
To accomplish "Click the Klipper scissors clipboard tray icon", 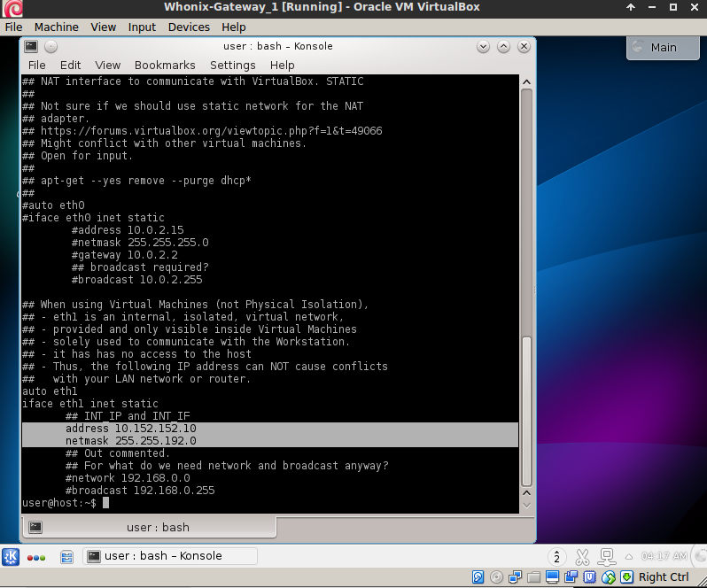I will [x=582, y=557].
